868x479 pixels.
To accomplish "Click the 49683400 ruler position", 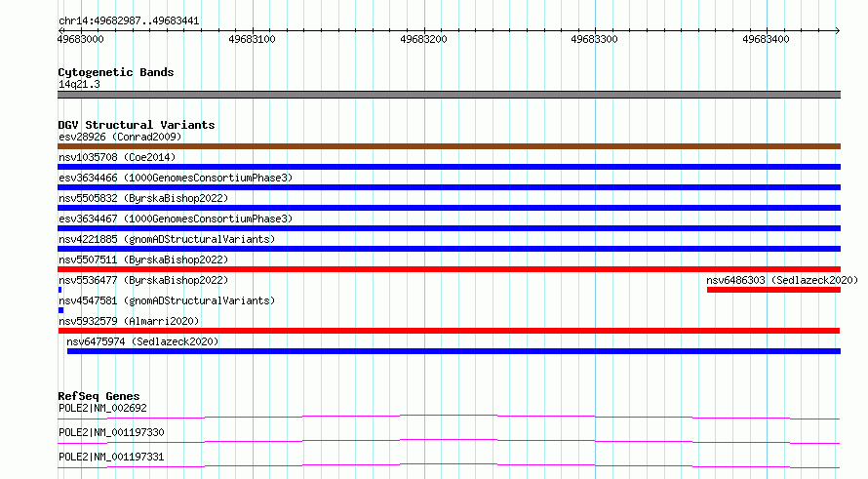I will 767,39.
